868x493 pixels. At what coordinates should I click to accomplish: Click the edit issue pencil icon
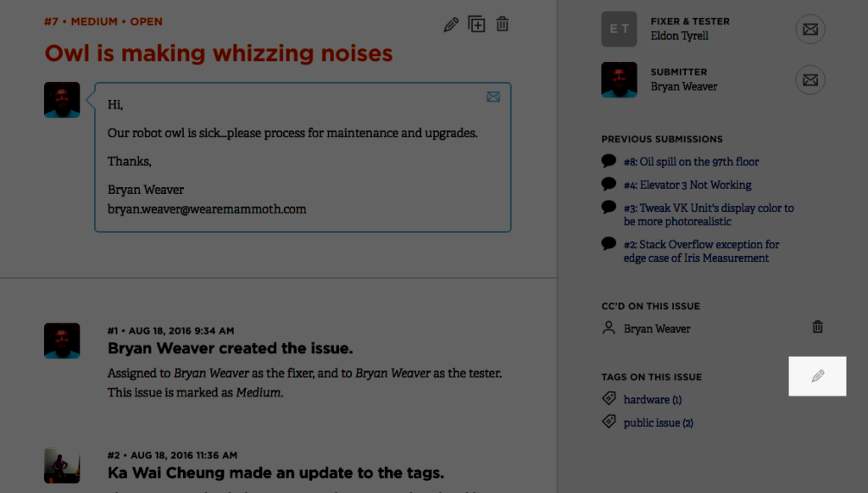pos(451,25)
